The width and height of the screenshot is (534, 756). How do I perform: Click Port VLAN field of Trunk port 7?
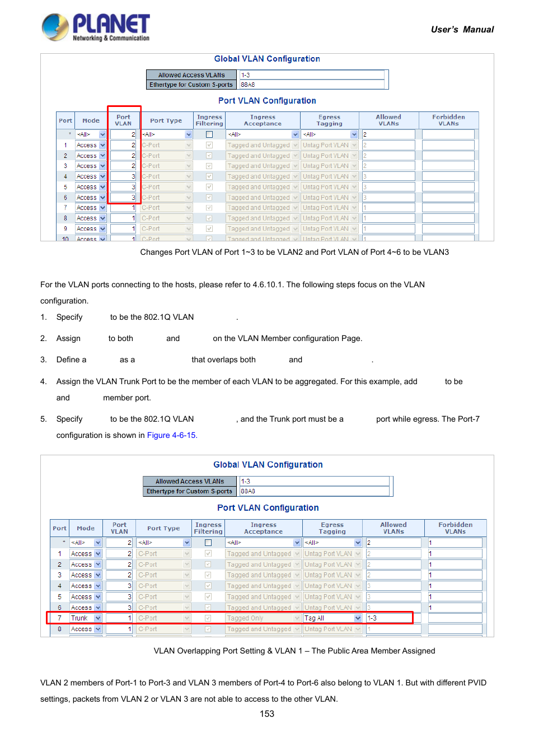point(119,618)
